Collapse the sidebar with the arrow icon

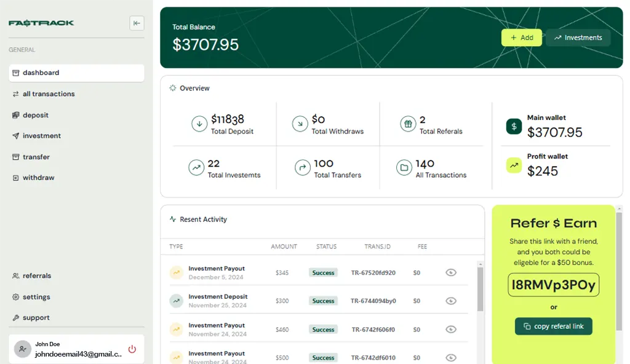coord(137,23)
